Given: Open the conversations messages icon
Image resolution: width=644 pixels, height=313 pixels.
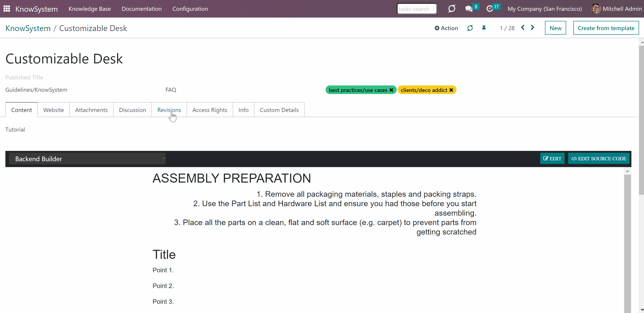Looking at the screenshot, I should pos(469,9).
